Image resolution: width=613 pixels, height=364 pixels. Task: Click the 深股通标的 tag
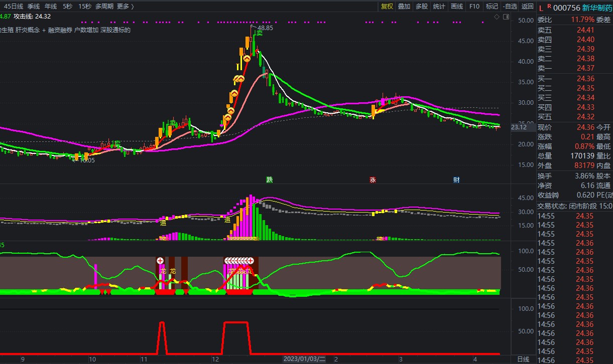[x=115, y=30]
